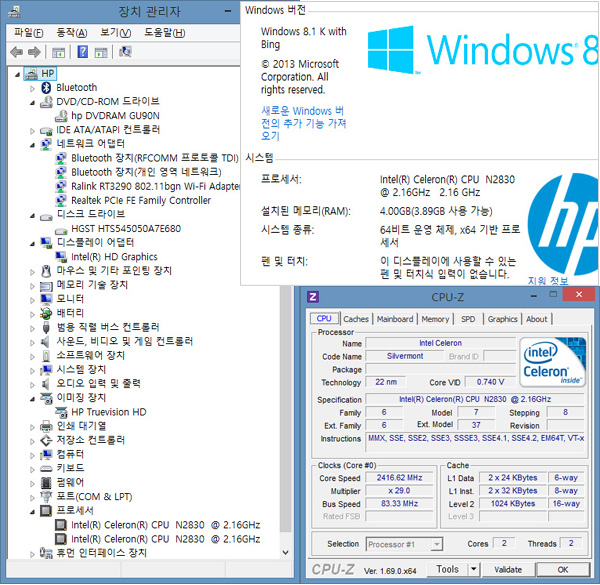This screenshot has height=585, width=600.
Task: Open the 동작(A) menu
Action: pyautogui.click(x=72, y=33)
